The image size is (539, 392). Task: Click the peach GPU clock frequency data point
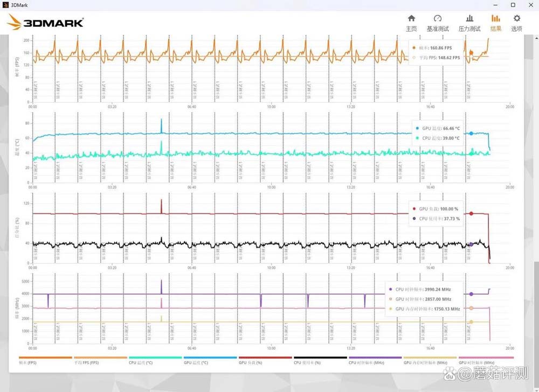point(471,308)
